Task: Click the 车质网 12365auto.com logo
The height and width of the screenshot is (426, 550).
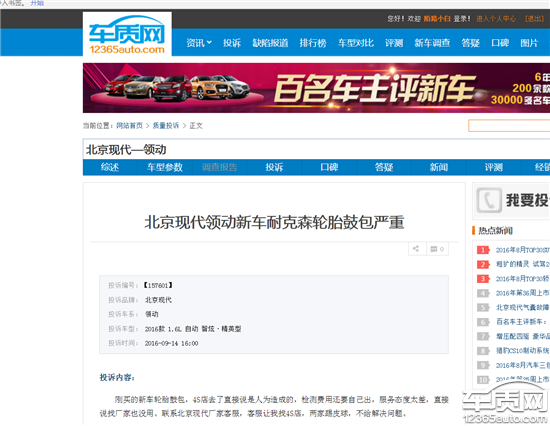Action: 127,34
